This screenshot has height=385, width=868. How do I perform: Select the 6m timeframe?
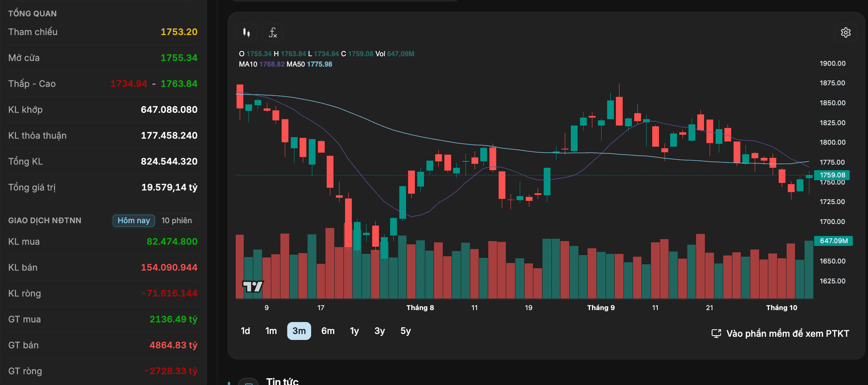(x=328, y=331)
